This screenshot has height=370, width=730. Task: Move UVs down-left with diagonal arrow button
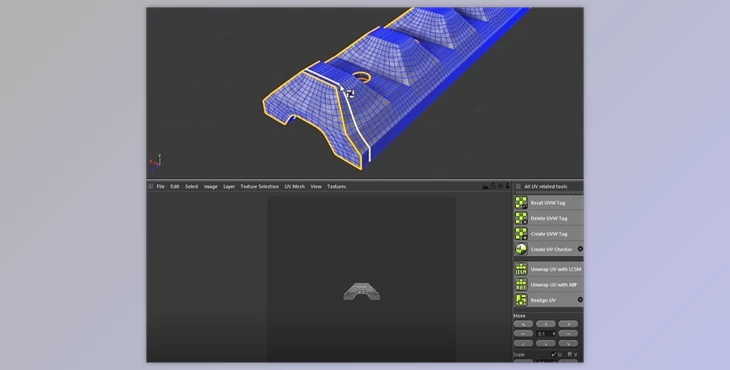(523, 343)
